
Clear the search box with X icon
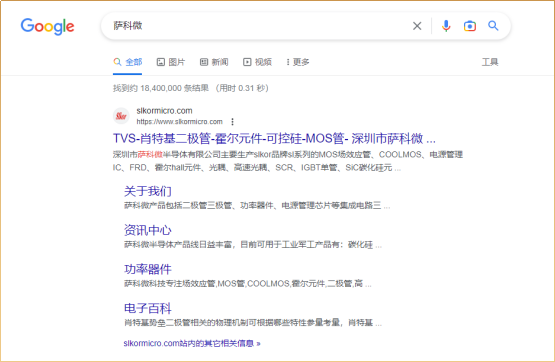[417, 26]
